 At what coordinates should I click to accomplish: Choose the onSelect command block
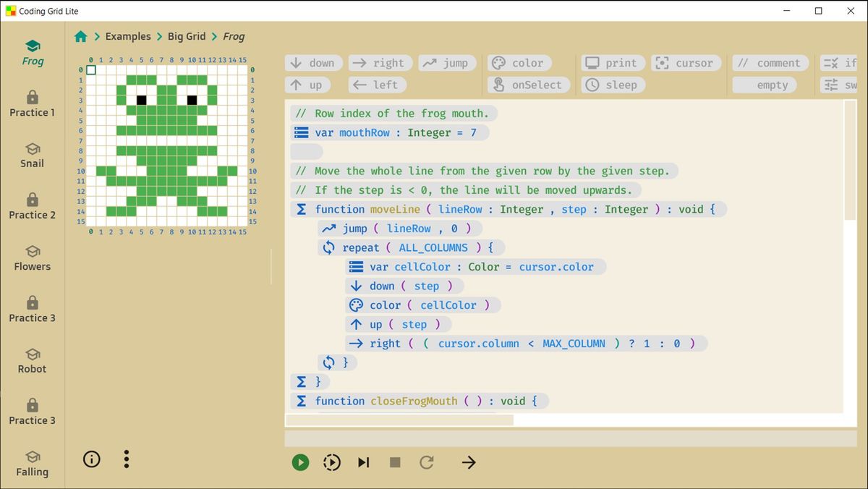528,85
